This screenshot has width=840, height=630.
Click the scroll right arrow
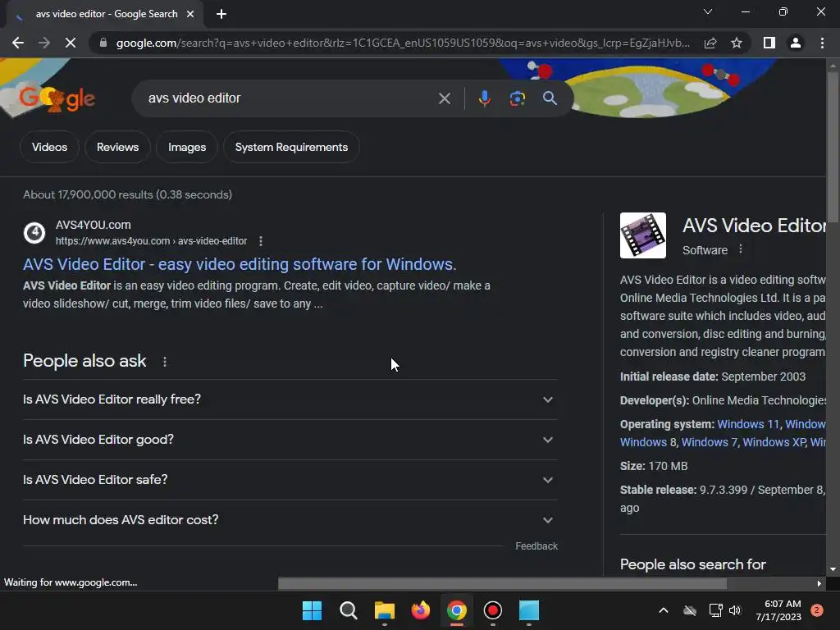coord(819,584)
